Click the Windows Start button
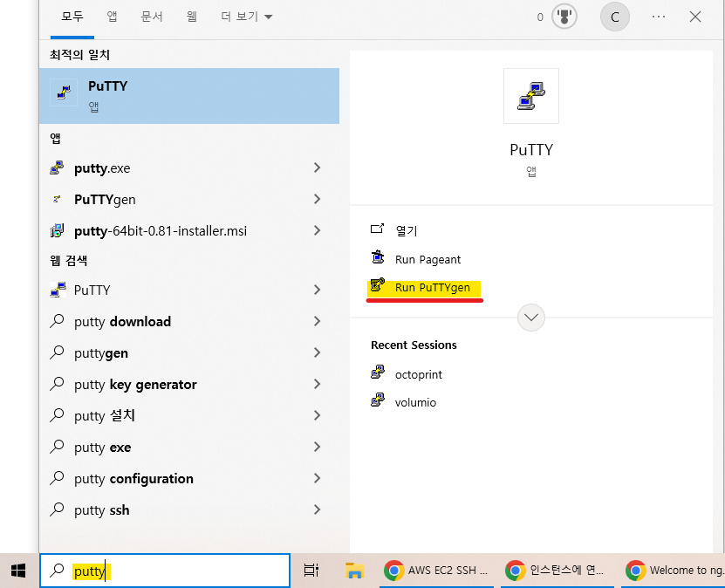 (x=18, y=571)
